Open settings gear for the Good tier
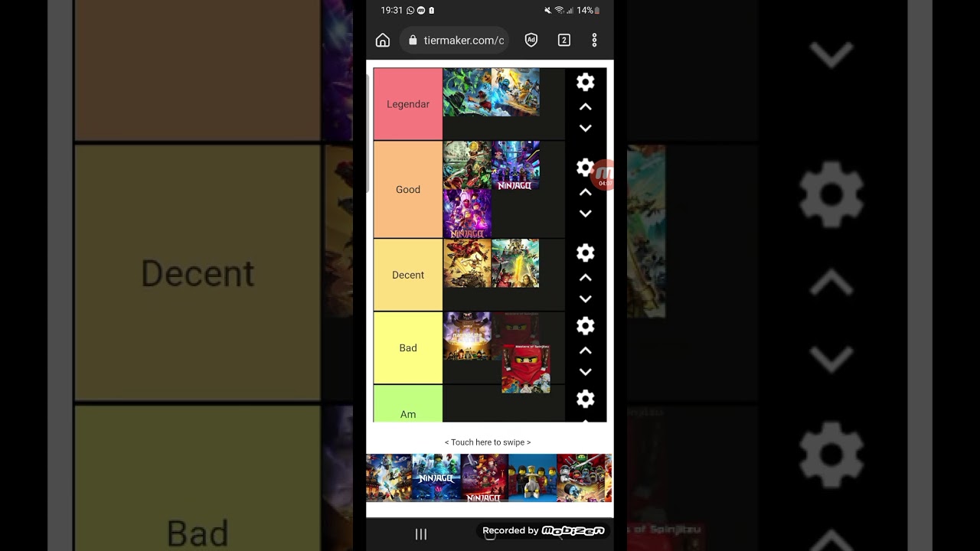This screenshot has height=551, width=980. coord(586,168)
